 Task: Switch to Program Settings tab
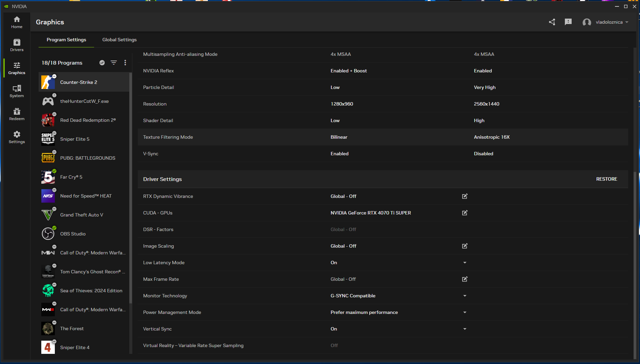[66, 40]
